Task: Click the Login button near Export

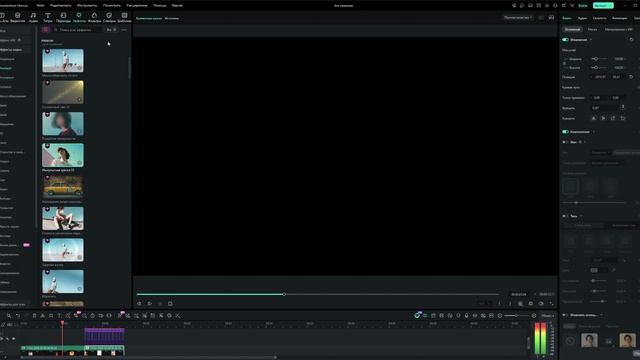Action: point(583,6)
